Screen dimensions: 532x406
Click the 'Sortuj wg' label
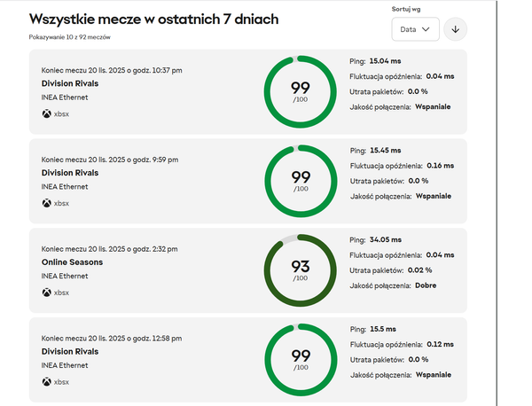406,8
